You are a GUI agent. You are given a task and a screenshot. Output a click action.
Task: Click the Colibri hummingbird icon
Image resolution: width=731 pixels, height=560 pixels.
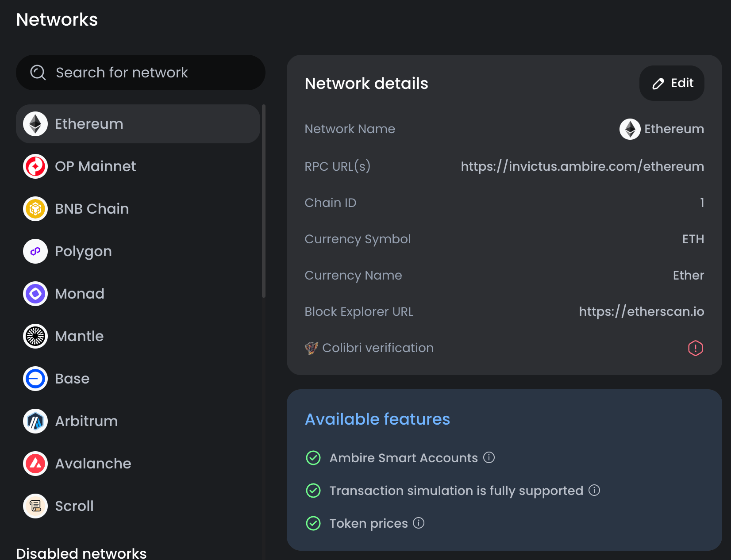coord(312,348)
